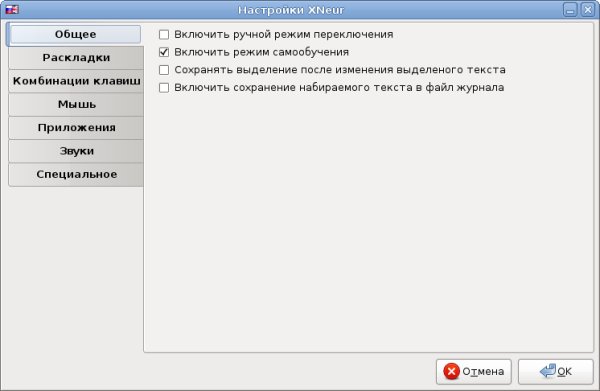600x391 pixels.
Task: Close the Настройки XNeur window
Action: click(x=587, y=10)
